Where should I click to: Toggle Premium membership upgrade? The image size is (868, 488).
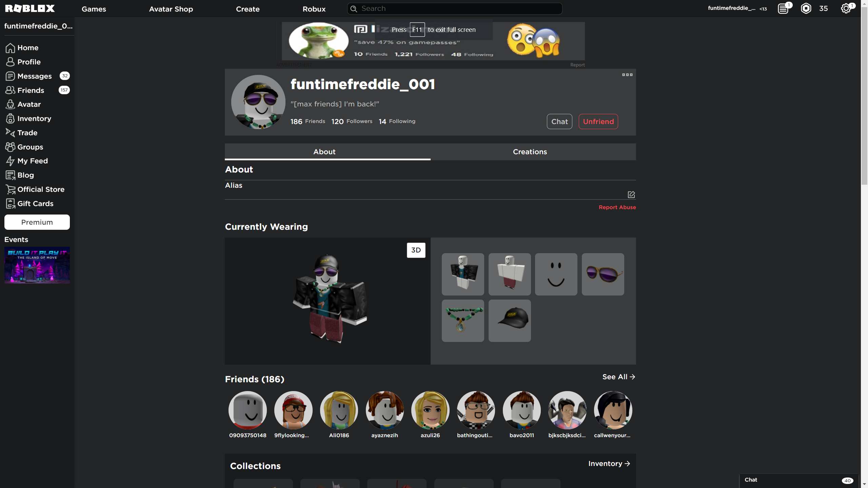click(37, 222)
